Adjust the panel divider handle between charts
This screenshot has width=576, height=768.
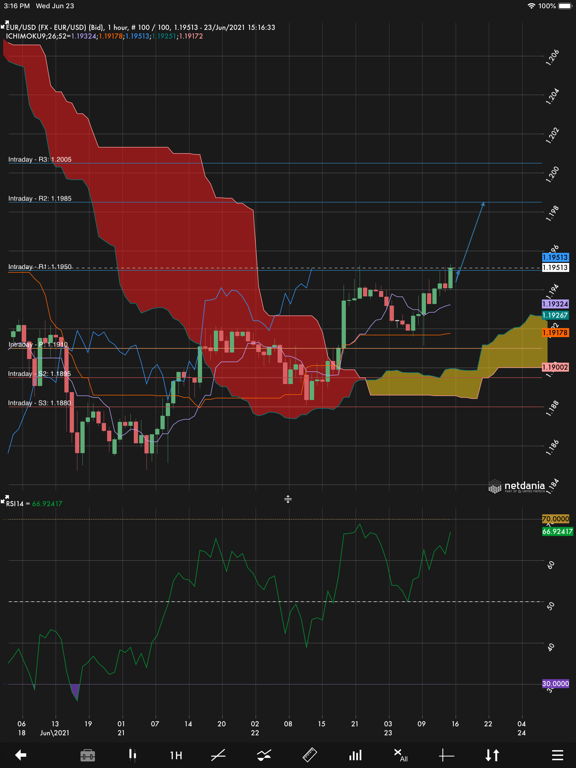coord(288,499)
